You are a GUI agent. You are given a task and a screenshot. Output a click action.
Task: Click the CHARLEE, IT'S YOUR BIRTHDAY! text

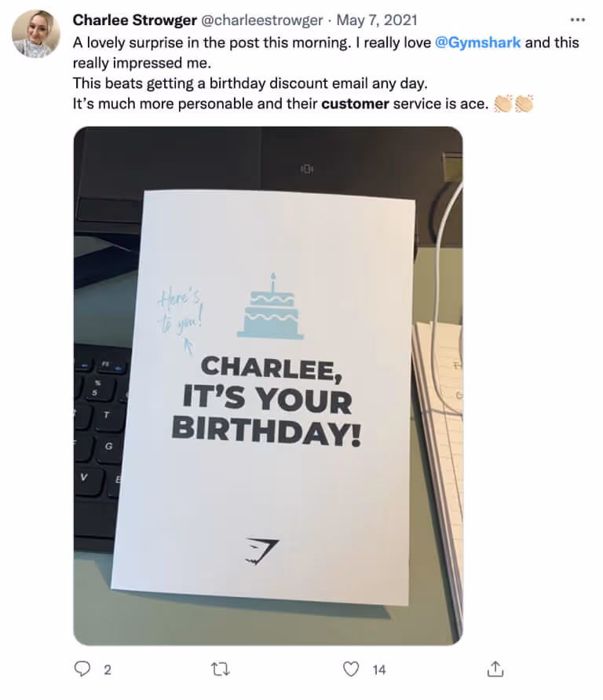266,401
